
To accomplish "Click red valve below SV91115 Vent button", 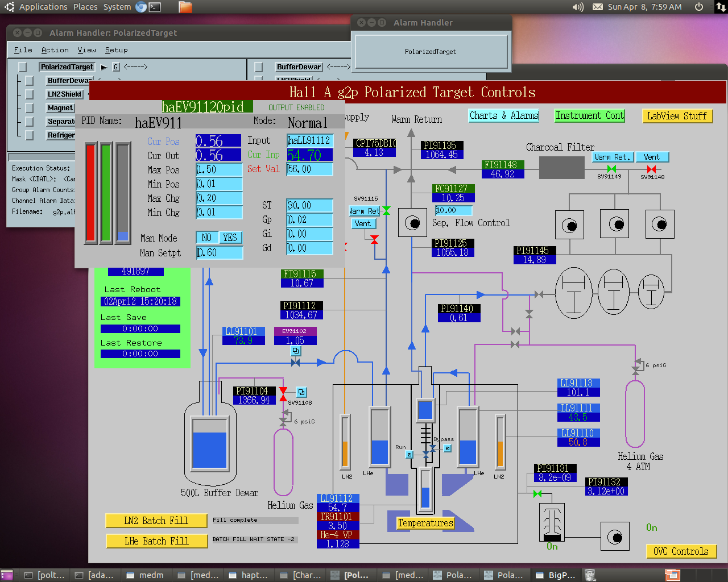I will (374, 240).
